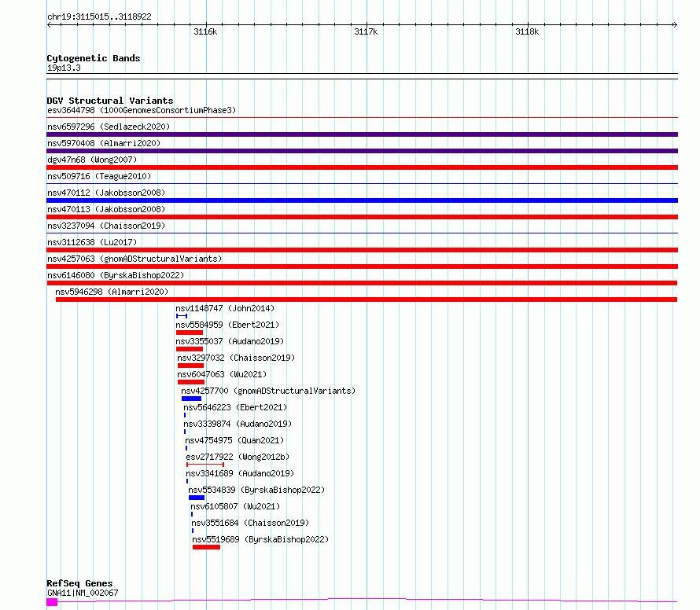Click the magenta GNA11 exon block

[52, 602]
